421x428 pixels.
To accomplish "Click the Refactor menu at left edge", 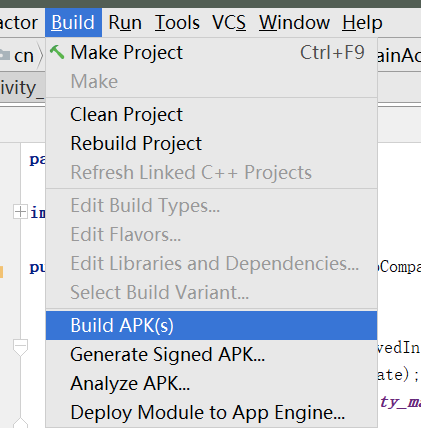I will coord(19,23).
